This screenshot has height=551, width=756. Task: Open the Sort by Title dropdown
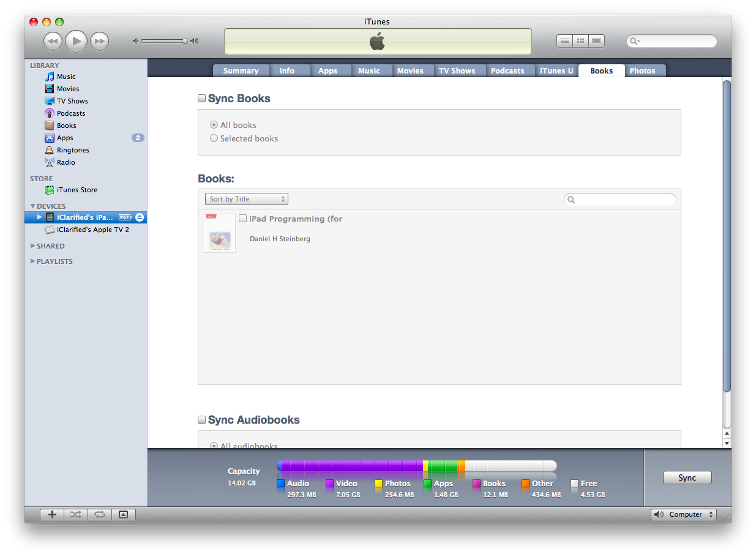coord(246,199)
